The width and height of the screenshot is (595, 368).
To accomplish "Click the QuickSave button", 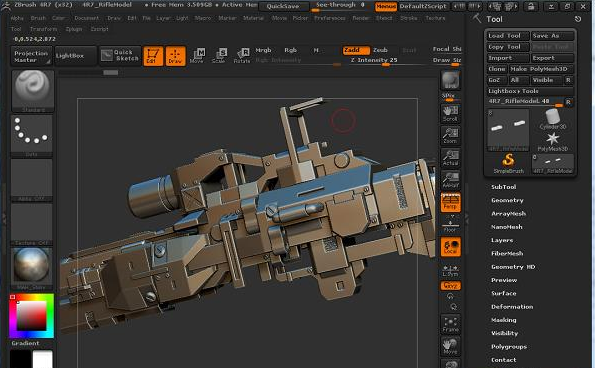I will coord(283,6).
